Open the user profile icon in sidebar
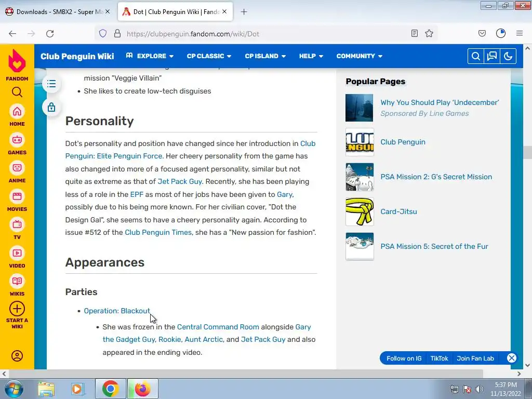This screenshot has width=532, height=399. click(17, 356)
